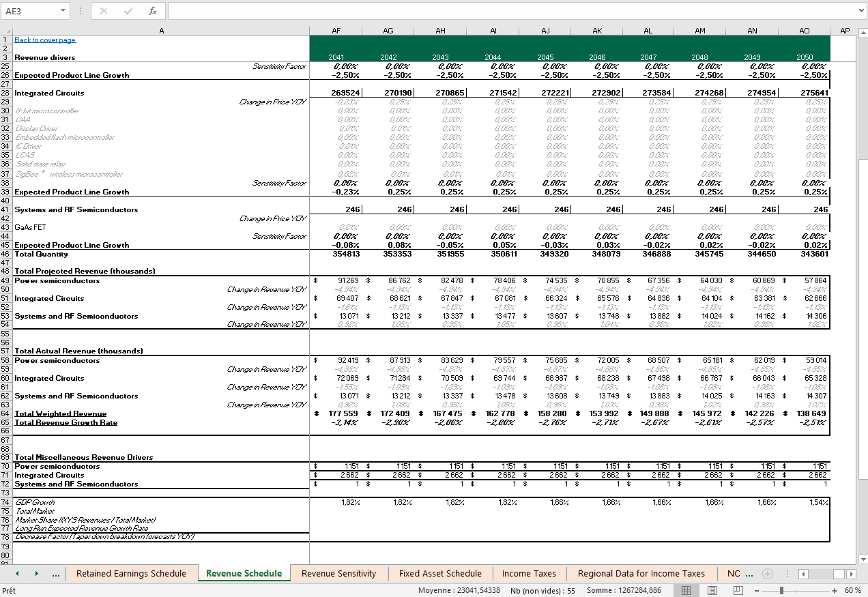Image resolution: width=868 pixels, height=597 pixels.
Task: Click the next sheet navigation arrow
Action: coord(36,574)
